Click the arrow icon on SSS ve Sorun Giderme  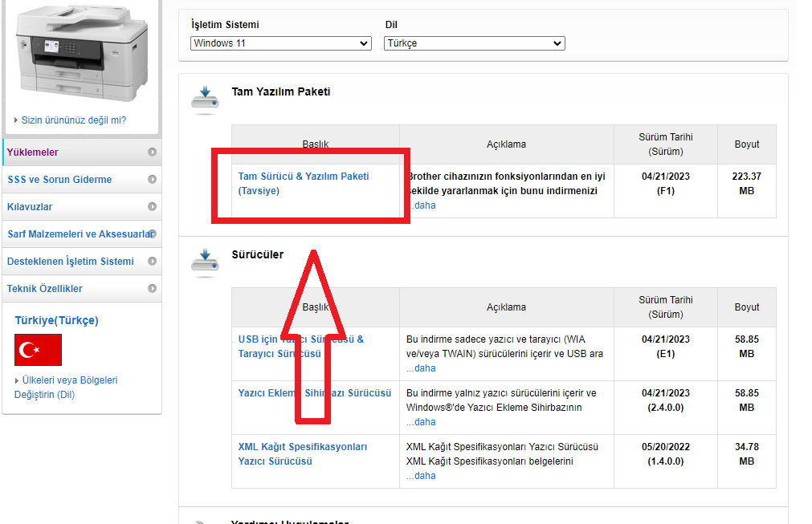pos(152,180)
